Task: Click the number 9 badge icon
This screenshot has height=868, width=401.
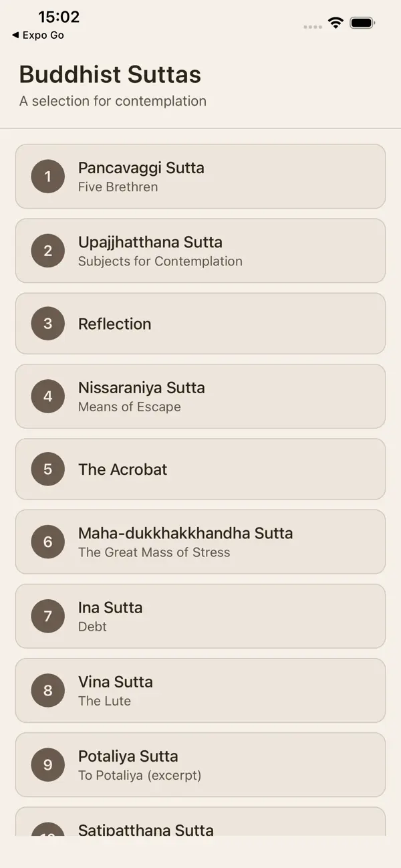Action: pyautogui.click(x=47, y=764)
